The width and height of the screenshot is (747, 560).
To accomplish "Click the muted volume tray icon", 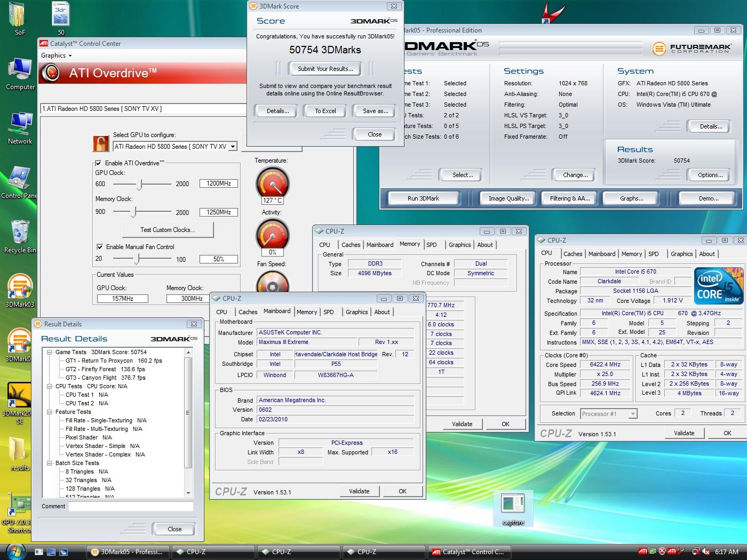I will pos(706,551).
